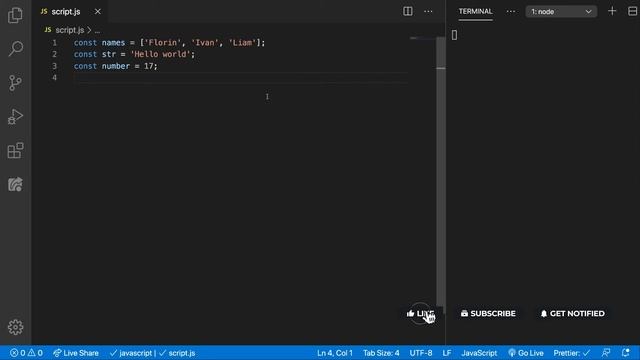Screen dimensions: 640x360
Task: Expand the breadcrumb ellipsis after script.js
Action: click(97, 31)
